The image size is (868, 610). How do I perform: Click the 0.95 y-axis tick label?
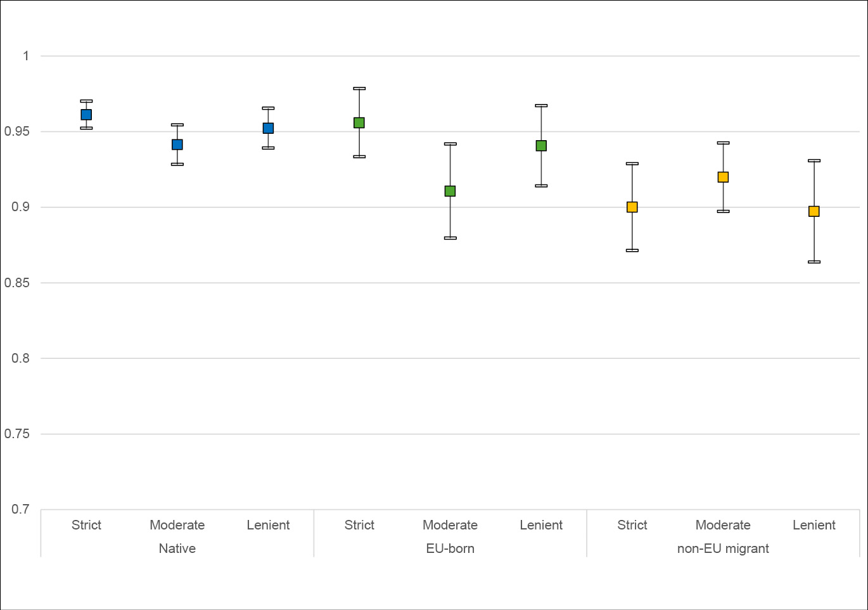coord(17,131)
